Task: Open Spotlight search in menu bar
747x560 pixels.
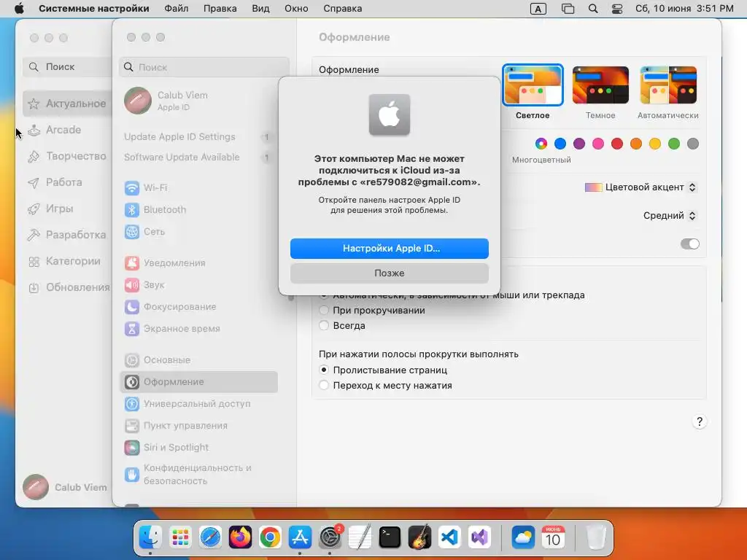Action: (592, 9)
